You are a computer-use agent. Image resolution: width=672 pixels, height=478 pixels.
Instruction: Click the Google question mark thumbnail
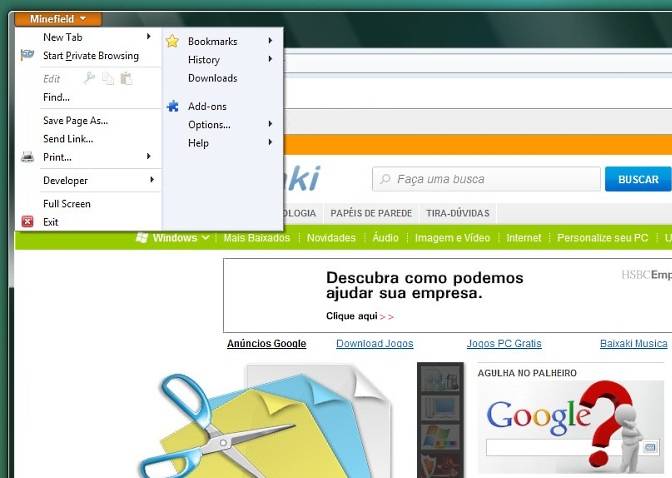pyautogui.click(x=571, y=427)
